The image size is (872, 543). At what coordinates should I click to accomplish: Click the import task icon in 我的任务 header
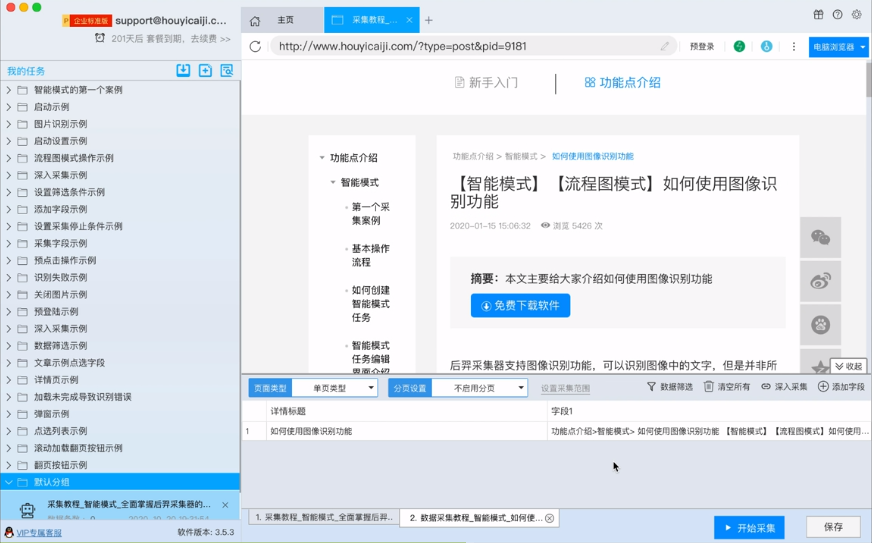tap(183, 71)
